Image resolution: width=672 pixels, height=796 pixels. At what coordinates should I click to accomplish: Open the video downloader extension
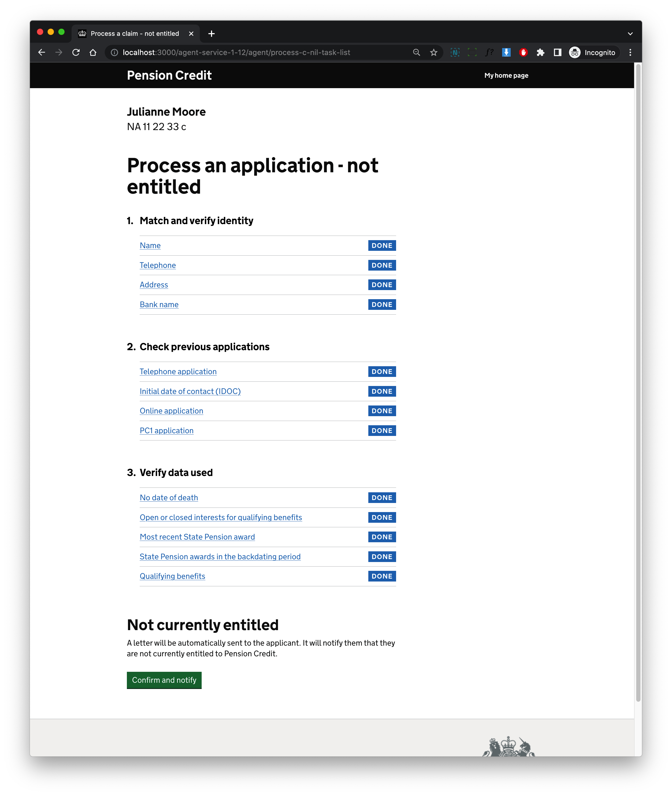(507, 53)
